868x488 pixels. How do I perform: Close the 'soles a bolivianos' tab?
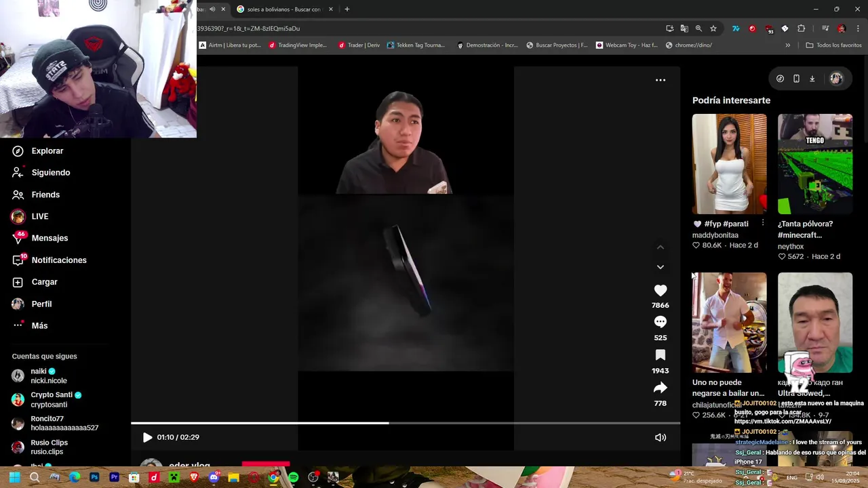point(331,9)
